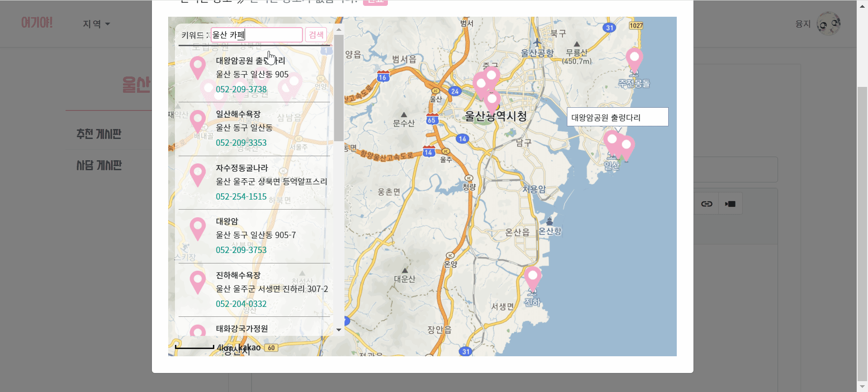
Task: Click the insert link toolbar icon
Action: pyautogui.click(x=707, y=204)
